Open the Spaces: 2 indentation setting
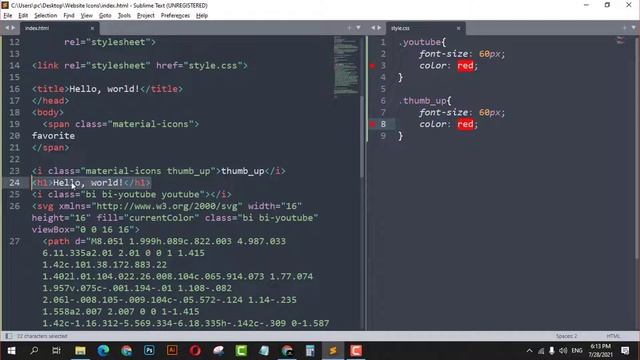This screenshot has height=360, width=640. 567,336
